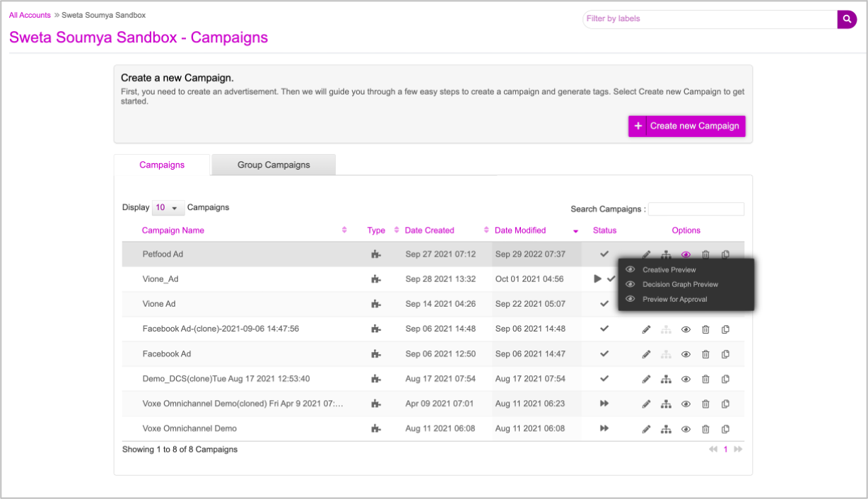Follow the All Accounts breadcrumb link
The height and width of the screenshot is (499, 868).
coord(30,15)
